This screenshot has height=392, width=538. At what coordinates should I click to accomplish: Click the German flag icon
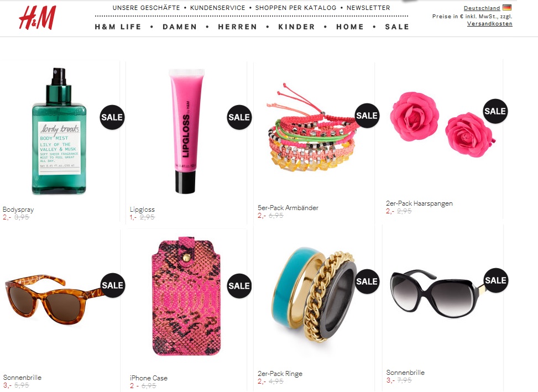(507, 7)
